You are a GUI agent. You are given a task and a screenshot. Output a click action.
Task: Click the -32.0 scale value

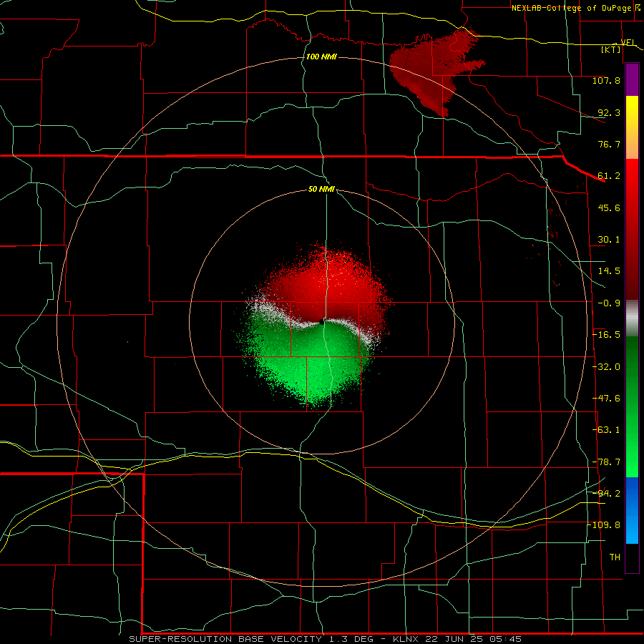click(606, 367)
